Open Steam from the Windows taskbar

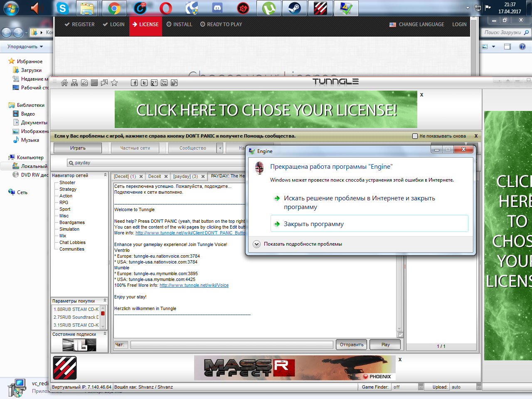295,8
